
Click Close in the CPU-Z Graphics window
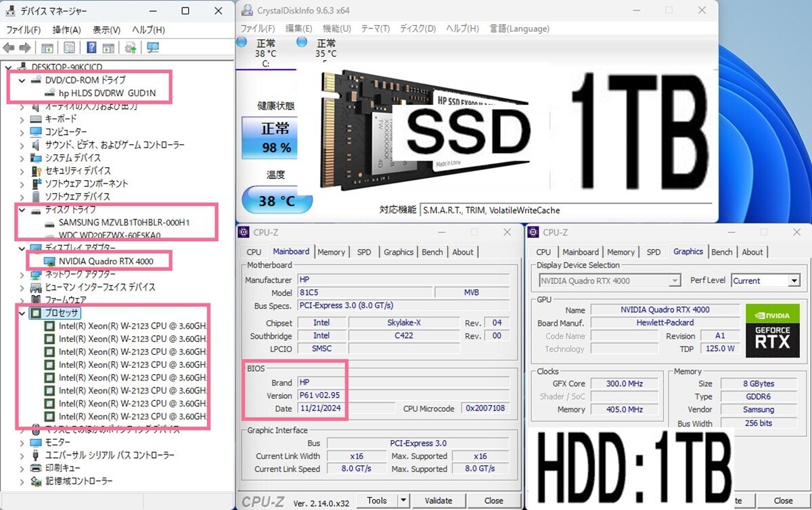pyautogui.click(x=784, y=501)
